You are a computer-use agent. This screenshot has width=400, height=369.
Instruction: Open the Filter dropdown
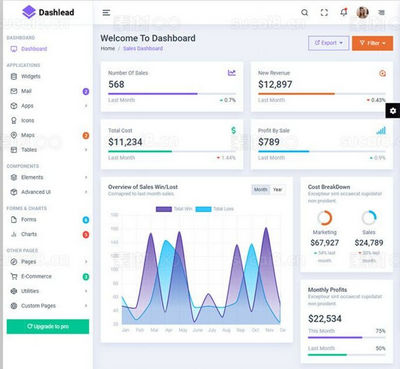372,43
